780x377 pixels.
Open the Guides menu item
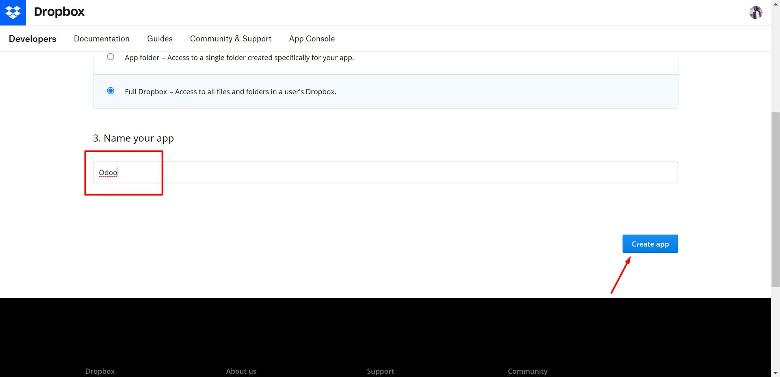coord(160,39)
